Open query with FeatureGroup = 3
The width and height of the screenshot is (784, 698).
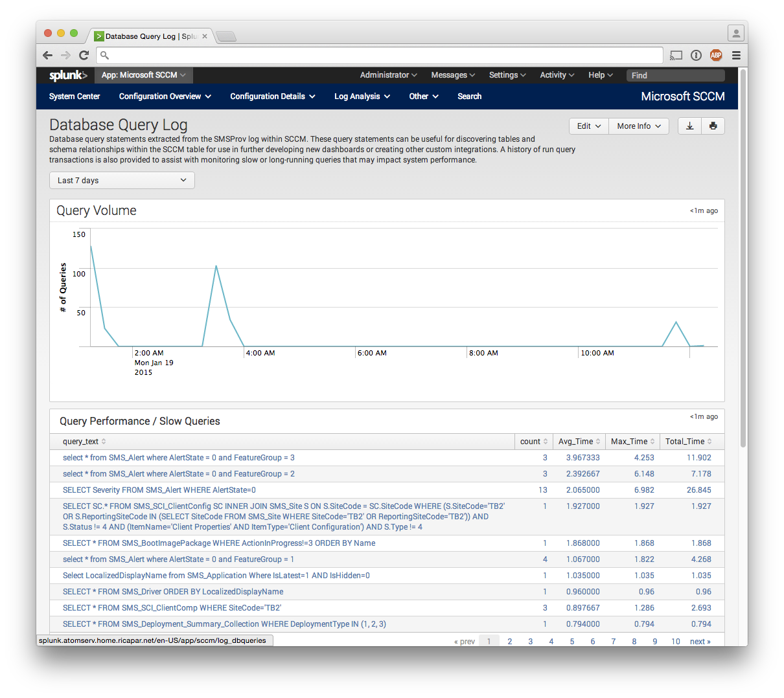point(179,458)
